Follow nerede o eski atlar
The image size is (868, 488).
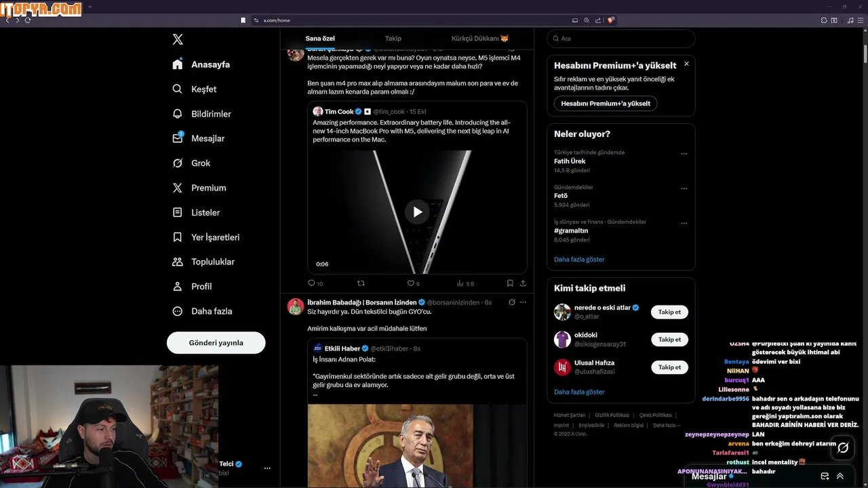tap(669, 312)
